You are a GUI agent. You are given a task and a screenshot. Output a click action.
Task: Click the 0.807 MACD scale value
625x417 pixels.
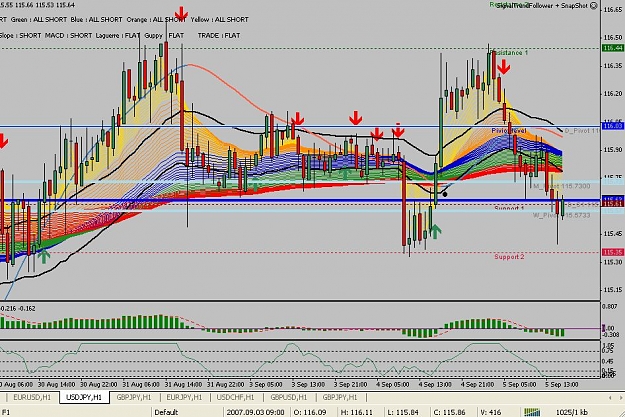coord(611,307)
